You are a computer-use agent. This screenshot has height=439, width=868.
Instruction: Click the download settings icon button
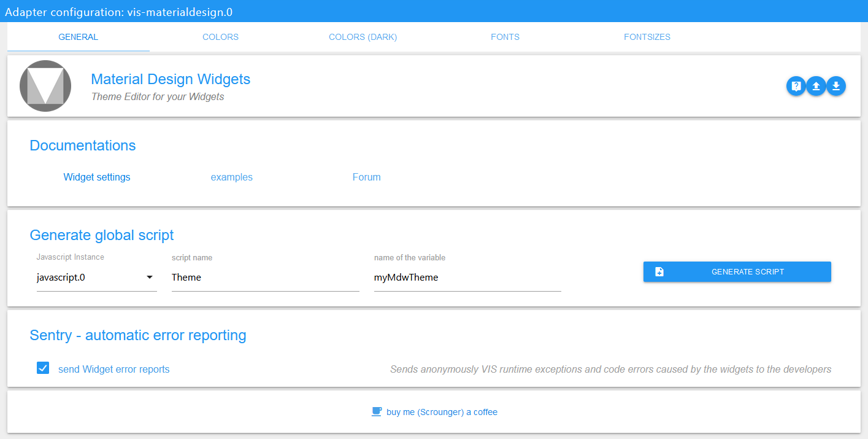(836, 87)
